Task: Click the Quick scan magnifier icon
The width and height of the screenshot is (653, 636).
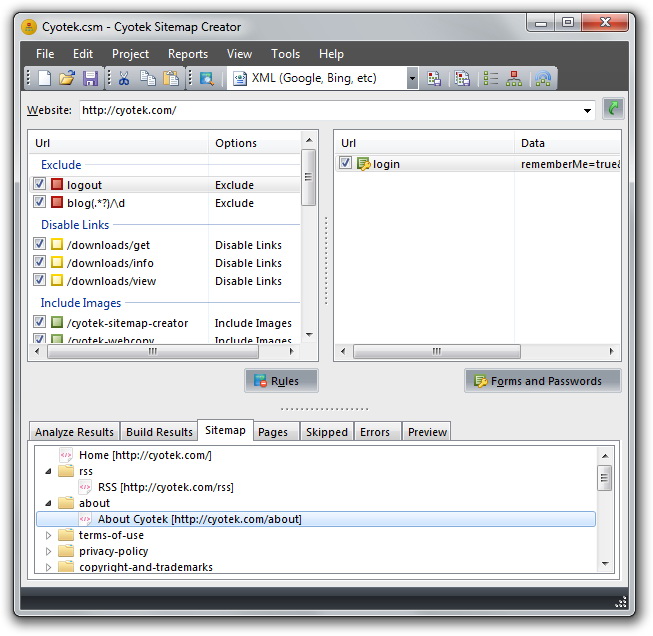Action: [207, 78]
